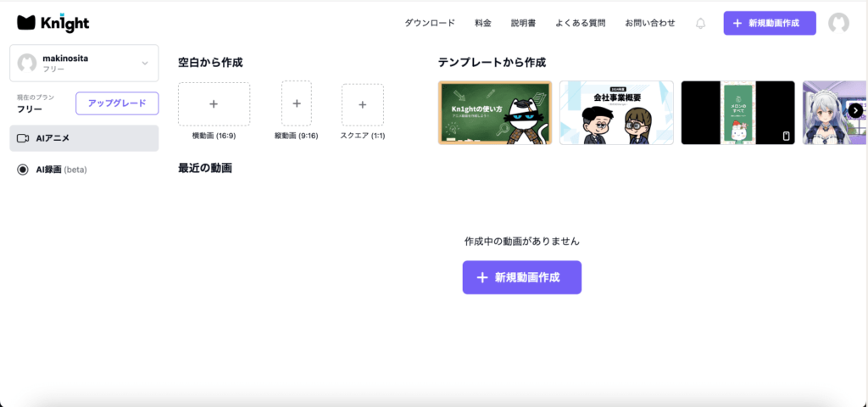Open the よくある質問 page
868x407 pixels.
(x=580, y=23)
